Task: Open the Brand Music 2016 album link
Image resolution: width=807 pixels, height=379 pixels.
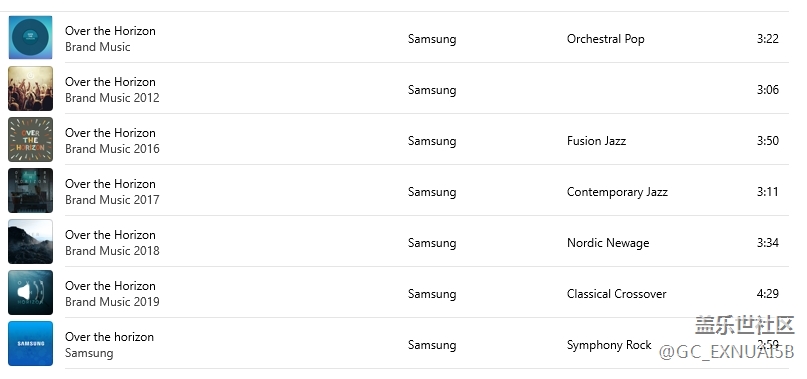Action: pos(112,149)
